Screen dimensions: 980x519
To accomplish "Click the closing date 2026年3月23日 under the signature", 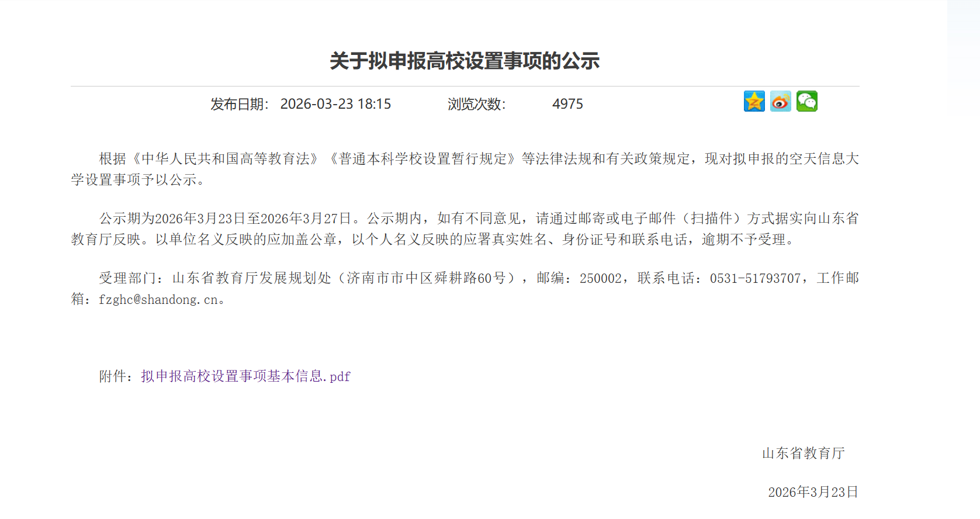I will click(x=813, y=492).
